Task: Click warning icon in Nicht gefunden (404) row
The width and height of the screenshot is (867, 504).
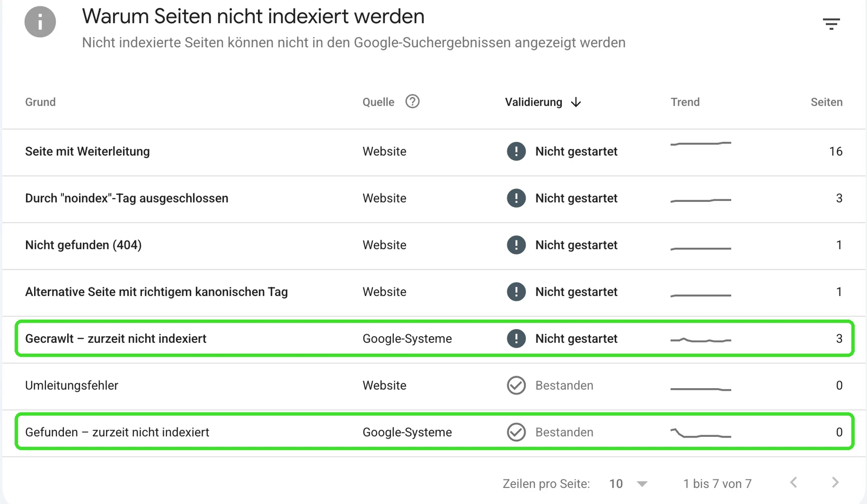Action: point(516,245)
